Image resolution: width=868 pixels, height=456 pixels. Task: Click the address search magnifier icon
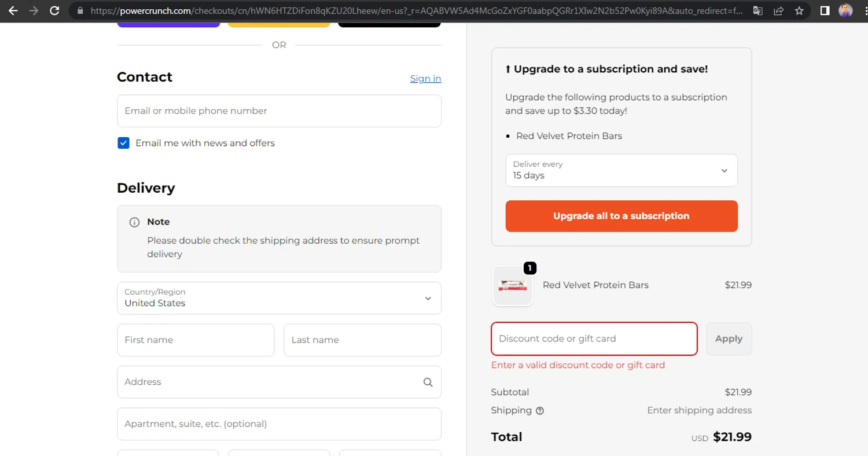(428, 382)
